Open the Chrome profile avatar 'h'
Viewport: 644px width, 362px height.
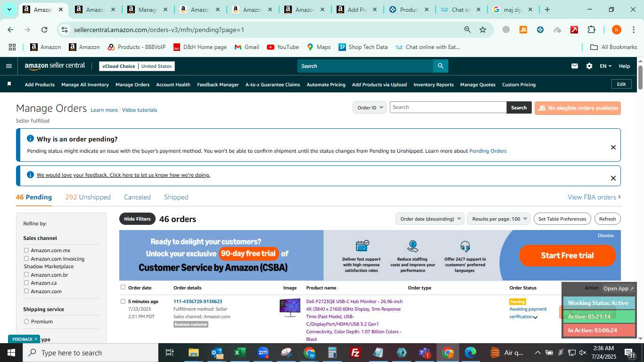tap(616, 30)
